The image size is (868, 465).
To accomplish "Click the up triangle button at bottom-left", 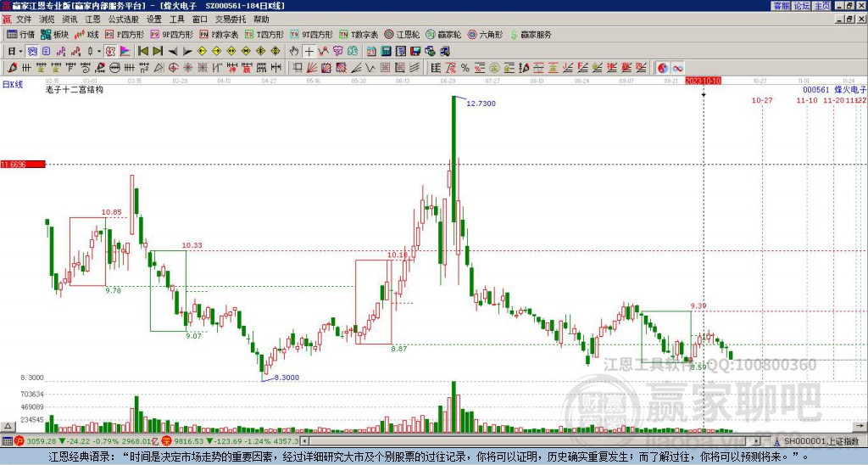I will (7, 427).
